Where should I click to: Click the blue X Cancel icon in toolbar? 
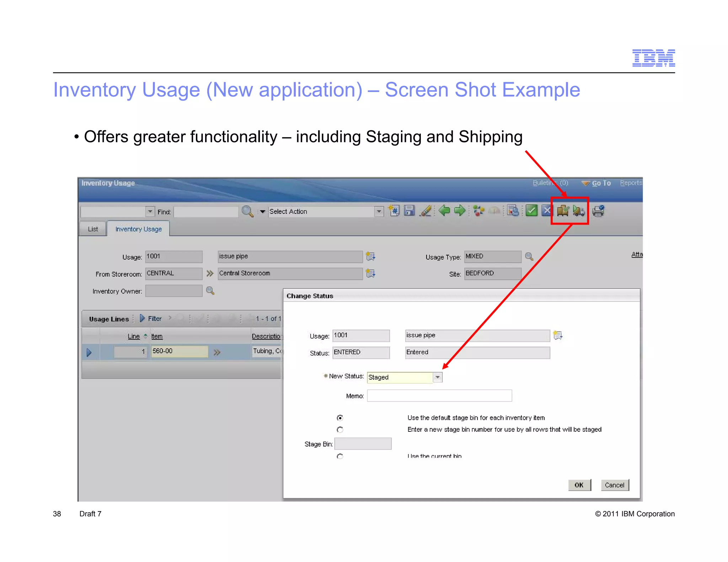(546, 211)
